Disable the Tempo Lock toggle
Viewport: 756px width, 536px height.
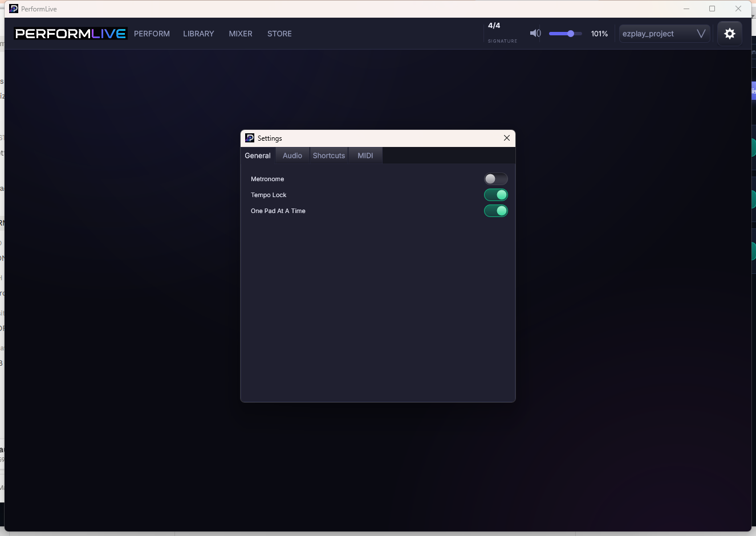point(496,195)
